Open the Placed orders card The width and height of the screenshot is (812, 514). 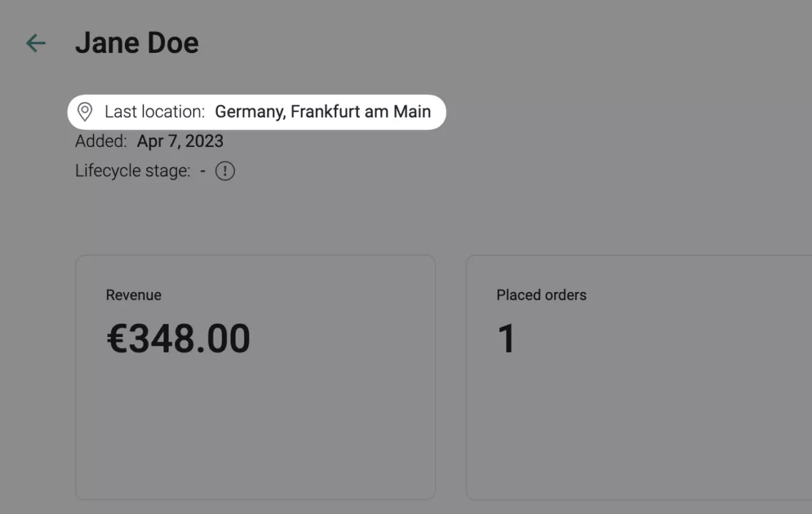(639, 378)
